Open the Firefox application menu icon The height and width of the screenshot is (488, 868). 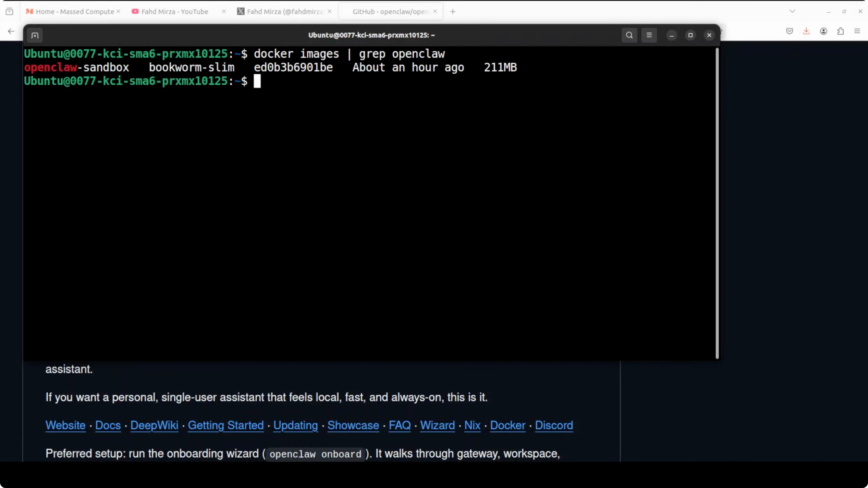click(857, 31)
